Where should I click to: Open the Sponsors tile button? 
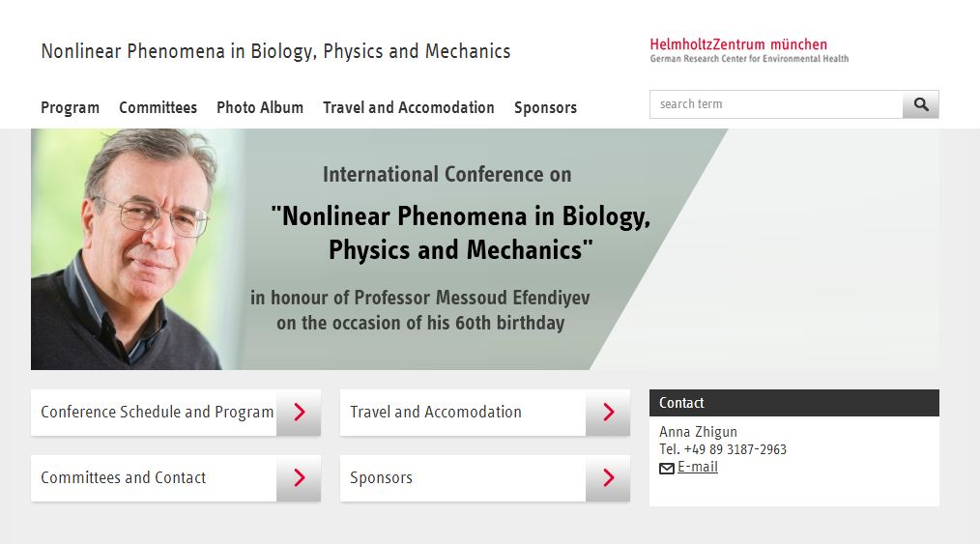point(485,477)
